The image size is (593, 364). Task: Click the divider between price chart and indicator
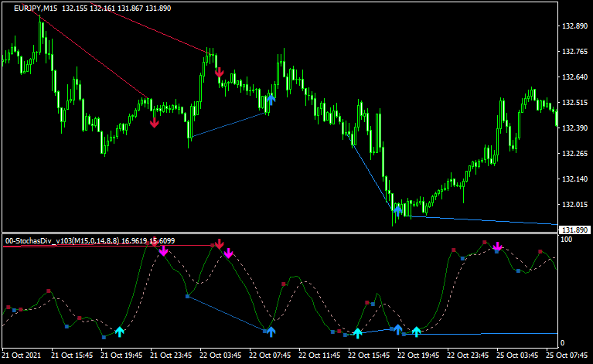278,233
